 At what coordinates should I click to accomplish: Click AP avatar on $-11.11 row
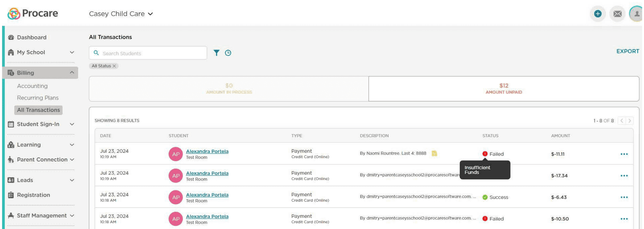tap(175, 154)
